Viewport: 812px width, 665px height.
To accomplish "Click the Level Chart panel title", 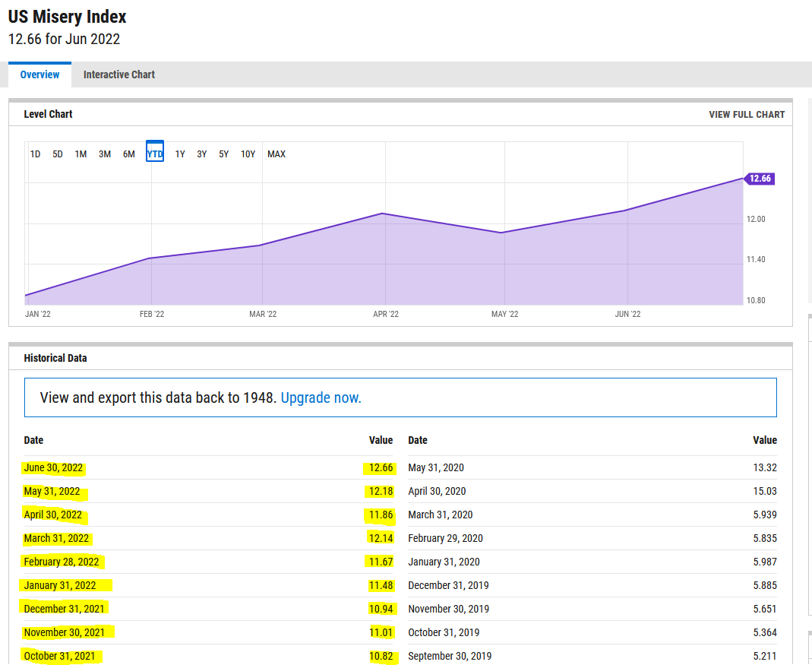I will click(x=48, y=114).
